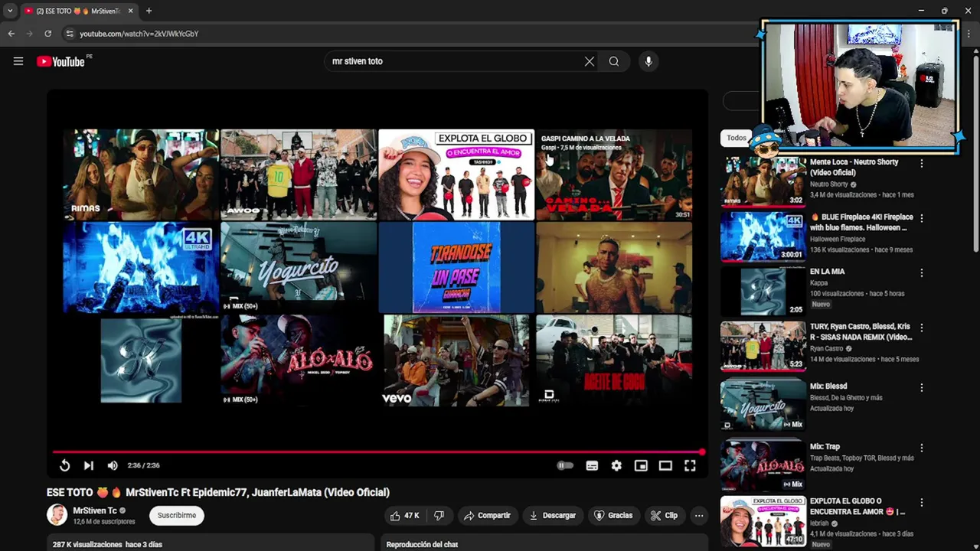Open BLUE Fireplace sidebar thumbnail

tap(763, 236)
